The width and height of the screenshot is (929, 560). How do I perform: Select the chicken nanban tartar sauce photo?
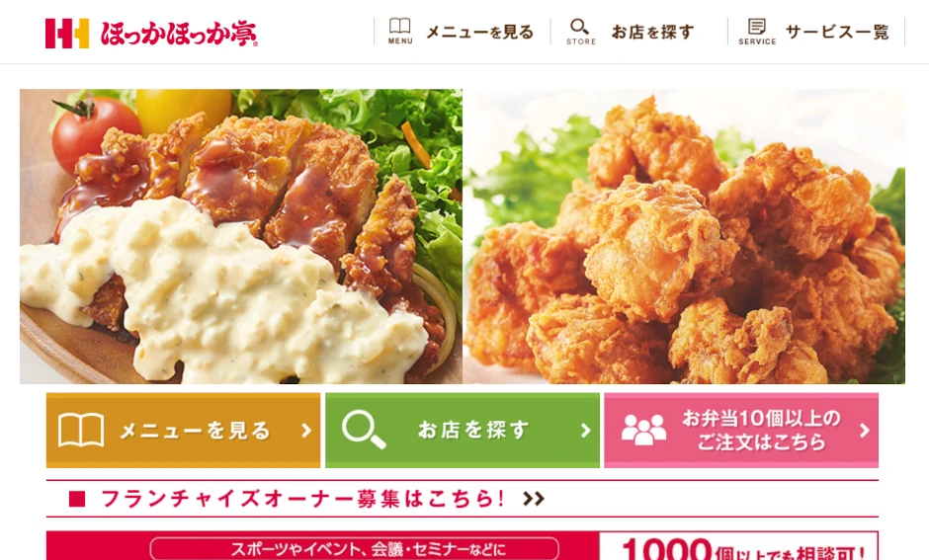tap(241, 236)
